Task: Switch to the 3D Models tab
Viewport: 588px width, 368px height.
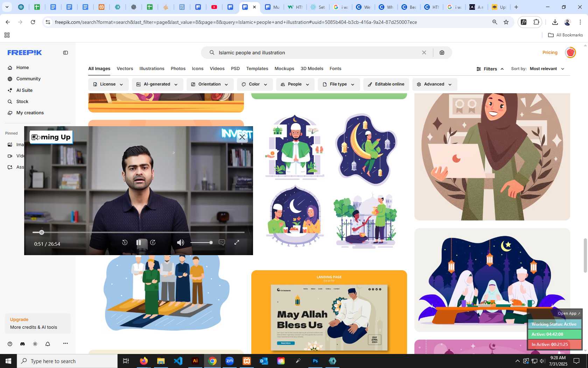Action: tap(312, 69)
